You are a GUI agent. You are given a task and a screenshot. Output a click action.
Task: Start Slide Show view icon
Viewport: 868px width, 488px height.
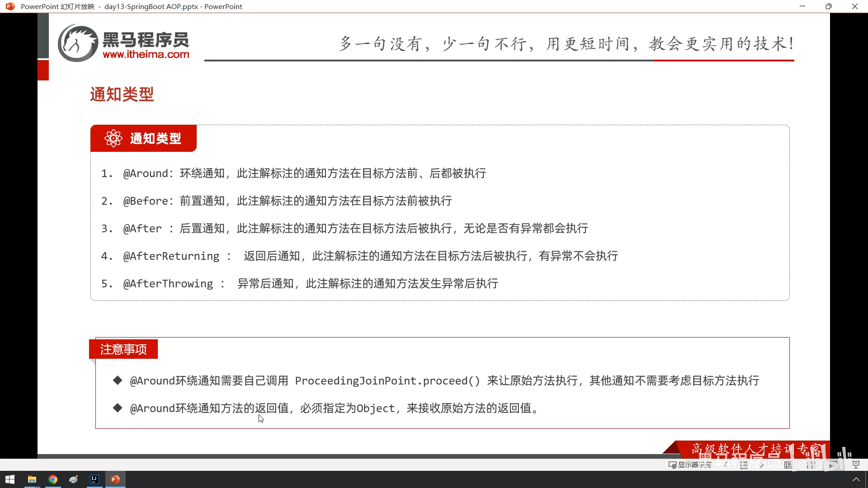coord(856,465)
